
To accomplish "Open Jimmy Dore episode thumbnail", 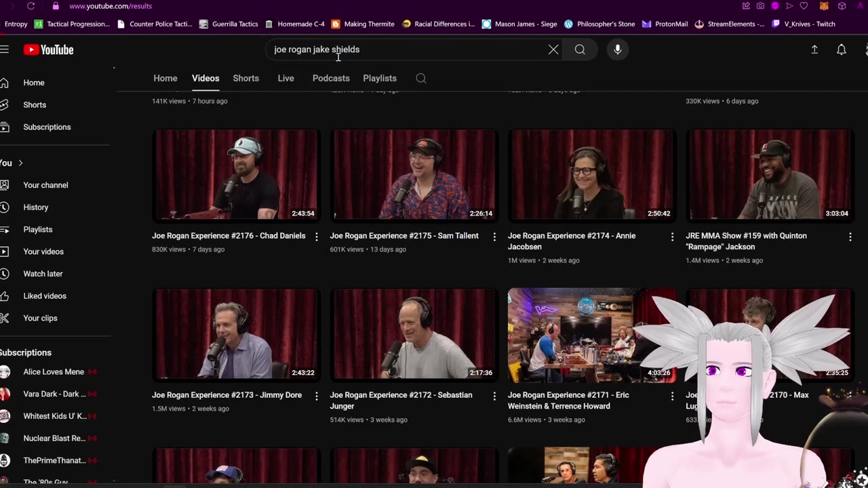I will point(236,334).
